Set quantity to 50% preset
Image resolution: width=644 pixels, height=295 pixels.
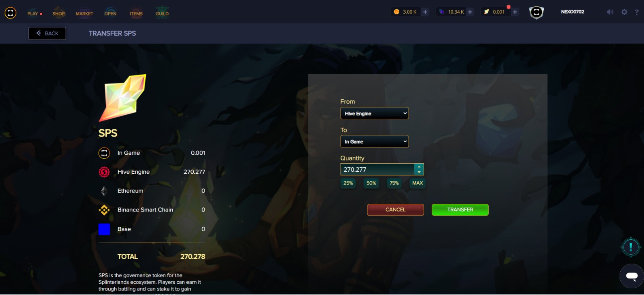click(371, 183)
